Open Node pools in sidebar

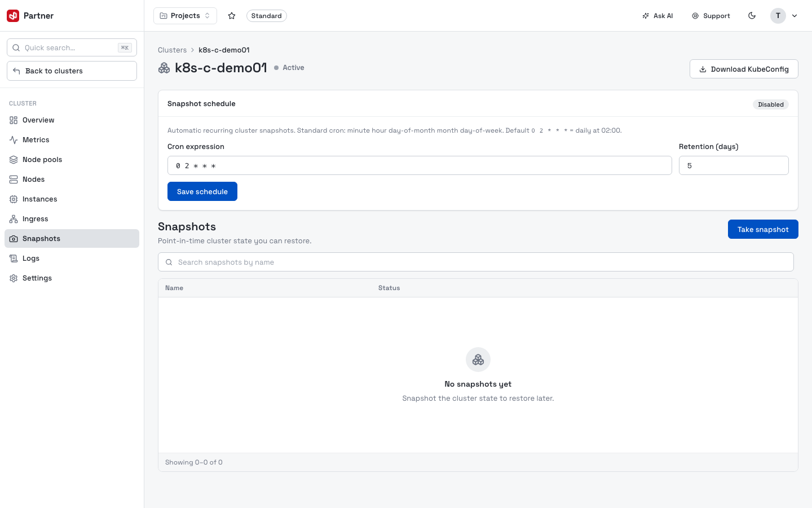(72, 160)
